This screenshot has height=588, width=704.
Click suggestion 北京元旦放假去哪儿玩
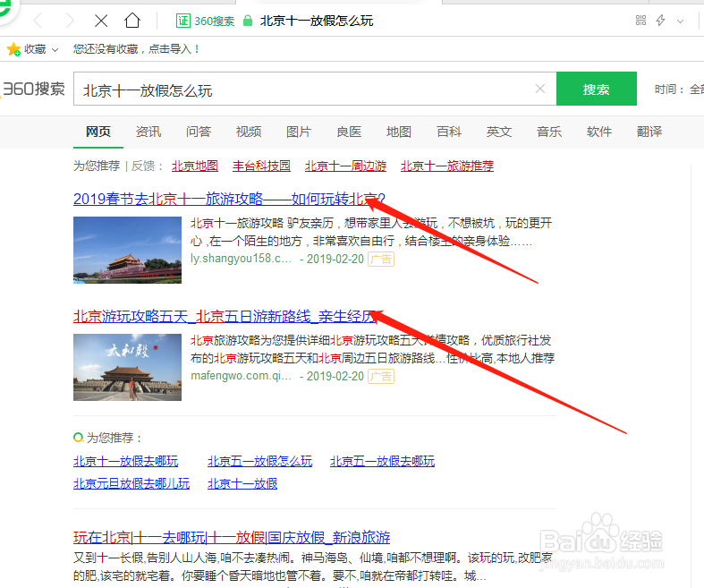pyautogui.click(x=131, y=483)
